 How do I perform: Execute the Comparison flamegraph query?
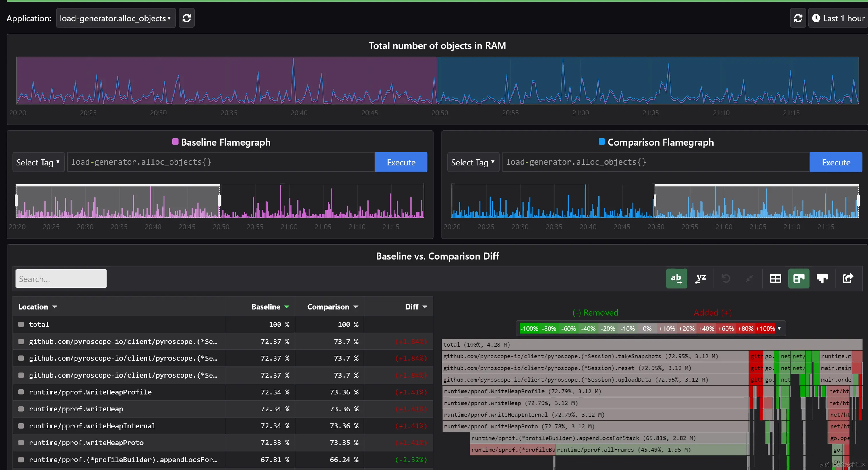point(836,163)
